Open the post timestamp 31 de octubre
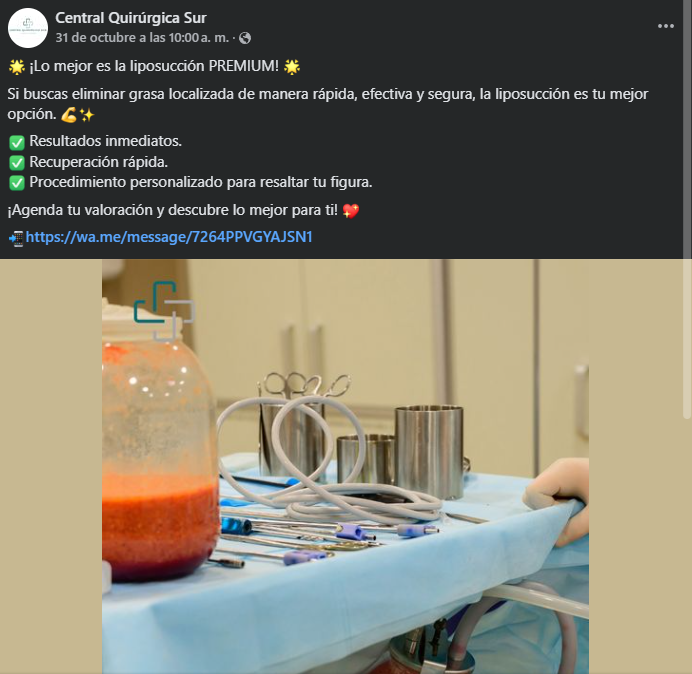The height and width of the screenshot is (674, 692). [x=139, y=38]
